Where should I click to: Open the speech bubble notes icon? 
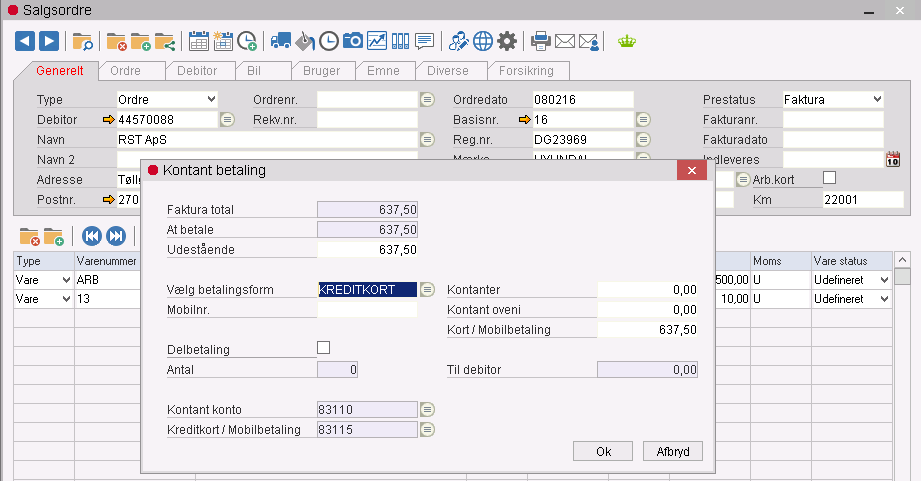(424, 41)
